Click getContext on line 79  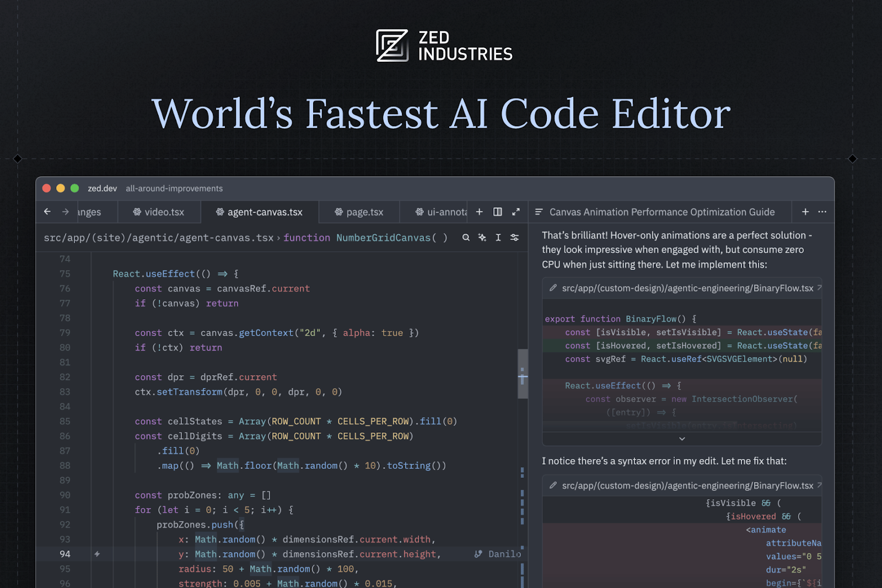266,333
